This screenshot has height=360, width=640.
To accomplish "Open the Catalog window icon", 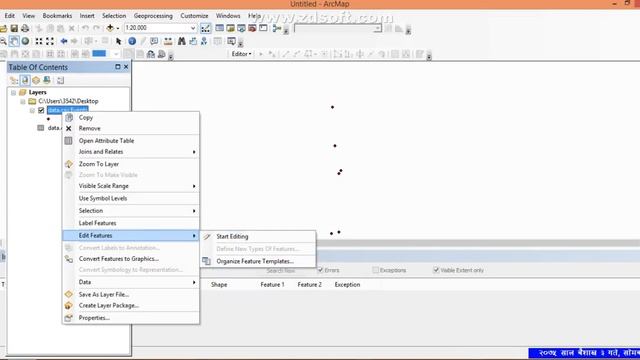I will pos(231,28).
